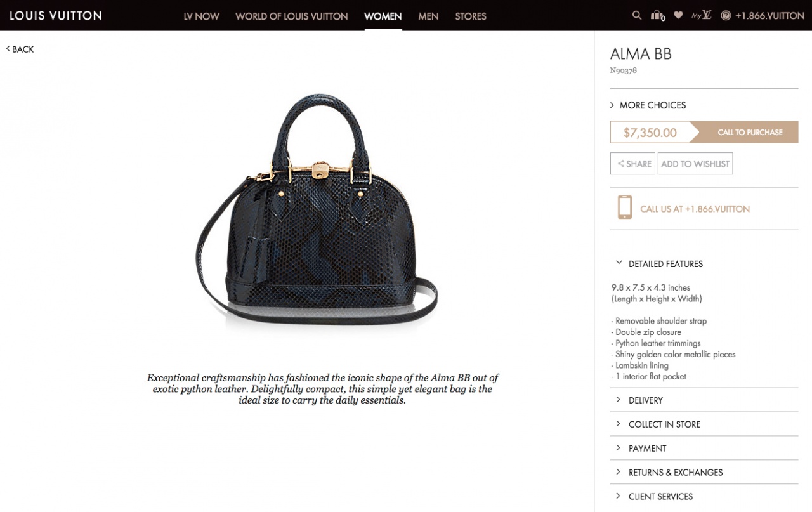
Task: Open the shopping bag icon
Action: click(658, 16)
